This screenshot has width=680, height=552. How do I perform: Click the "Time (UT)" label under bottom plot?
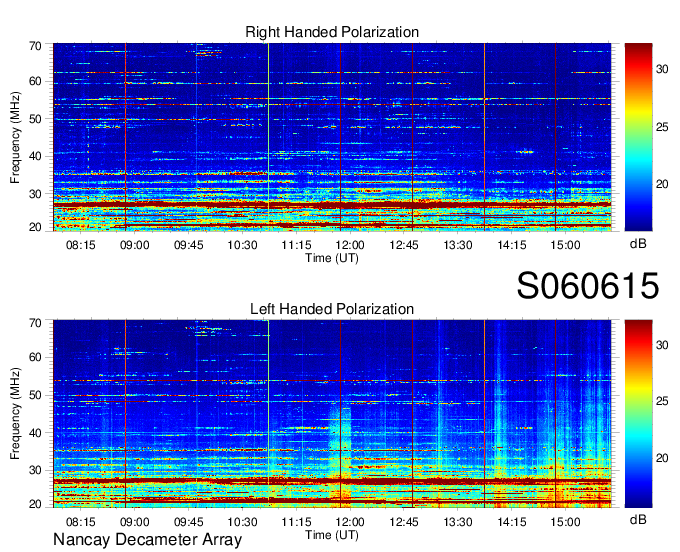332,535
